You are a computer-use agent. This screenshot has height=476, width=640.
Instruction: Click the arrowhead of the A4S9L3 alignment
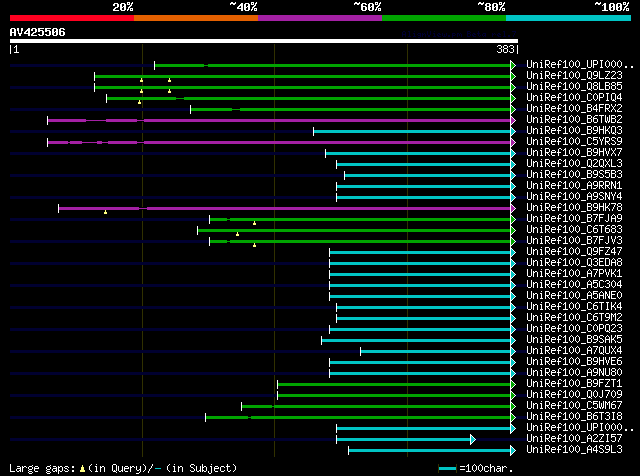tap(513, 451)
